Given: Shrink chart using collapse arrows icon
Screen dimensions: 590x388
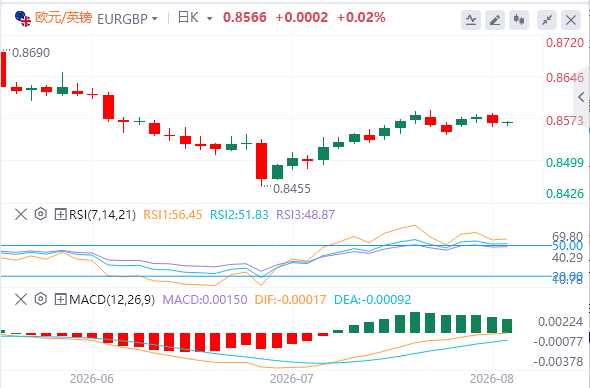Looking at the screenshot, I should [x=547, y=20].
